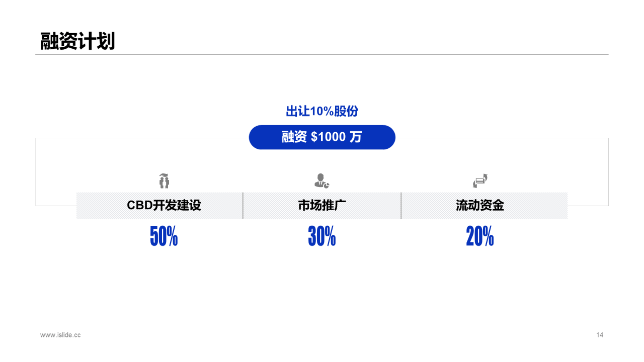This screenshot has width=644, height=362.
Task: Select the businessman icon above 市场推广
Action: [321, 180]
